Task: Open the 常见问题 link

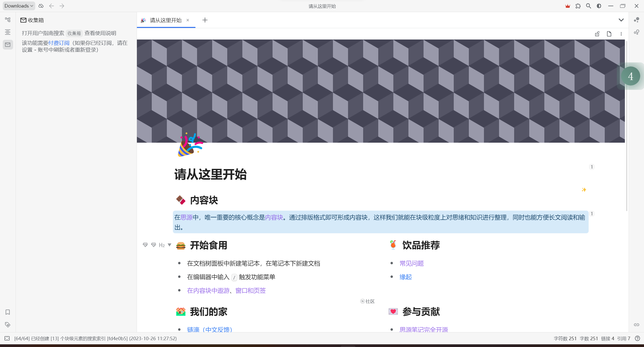Action: [x=411, y=263]
